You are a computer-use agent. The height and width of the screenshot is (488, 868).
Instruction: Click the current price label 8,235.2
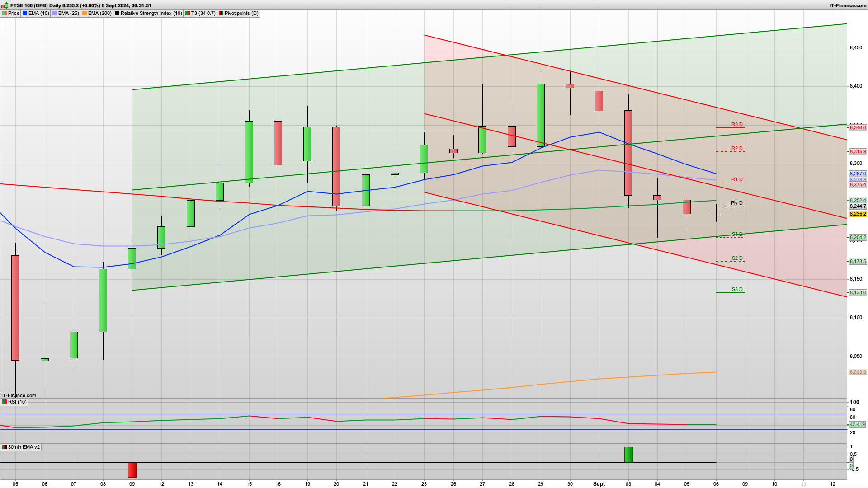click(858, 214)
